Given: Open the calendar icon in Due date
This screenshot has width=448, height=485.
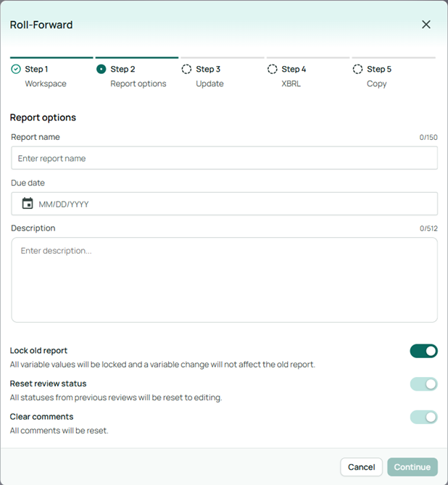Looking at the screenshot, I should pyautogui.click(x=28, y=204).
